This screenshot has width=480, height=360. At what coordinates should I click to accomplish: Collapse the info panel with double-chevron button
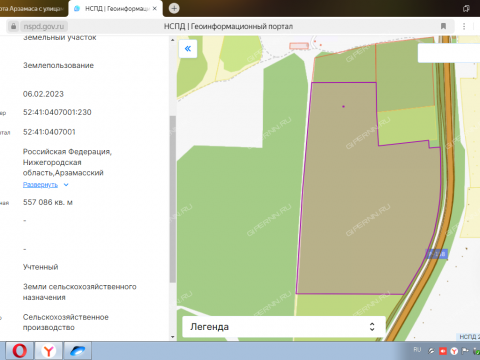pos(188,49)
